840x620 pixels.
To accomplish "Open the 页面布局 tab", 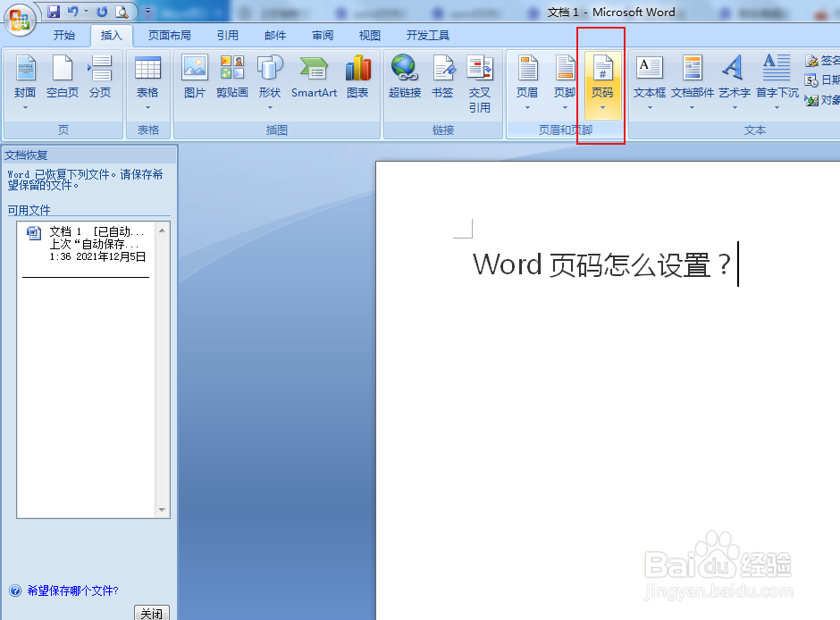I will [x=169, y=36].
